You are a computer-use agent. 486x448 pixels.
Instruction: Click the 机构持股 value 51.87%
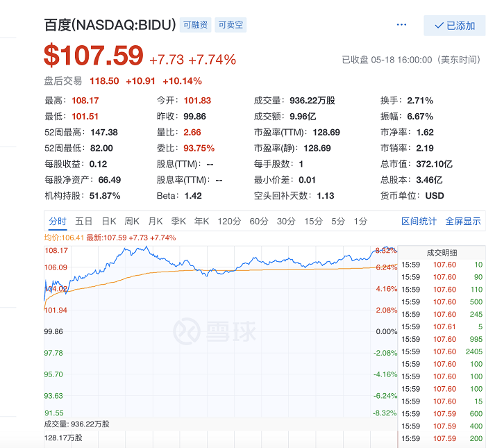coord(105,196)
